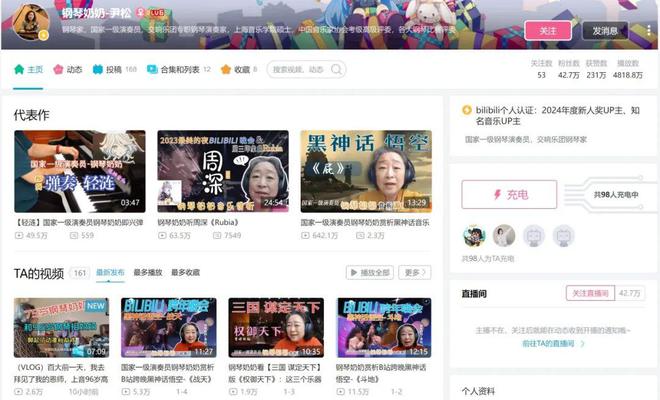
Task: Open the title 钢琴奶奶听周深《Rubia》
Action: tap(199, 222)
